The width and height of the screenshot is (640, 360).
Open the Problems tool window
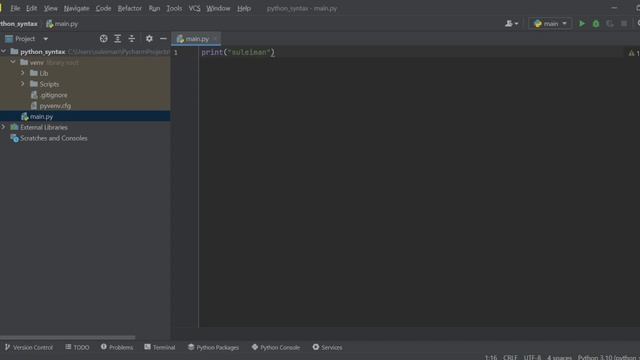click(x=117, y=347)
